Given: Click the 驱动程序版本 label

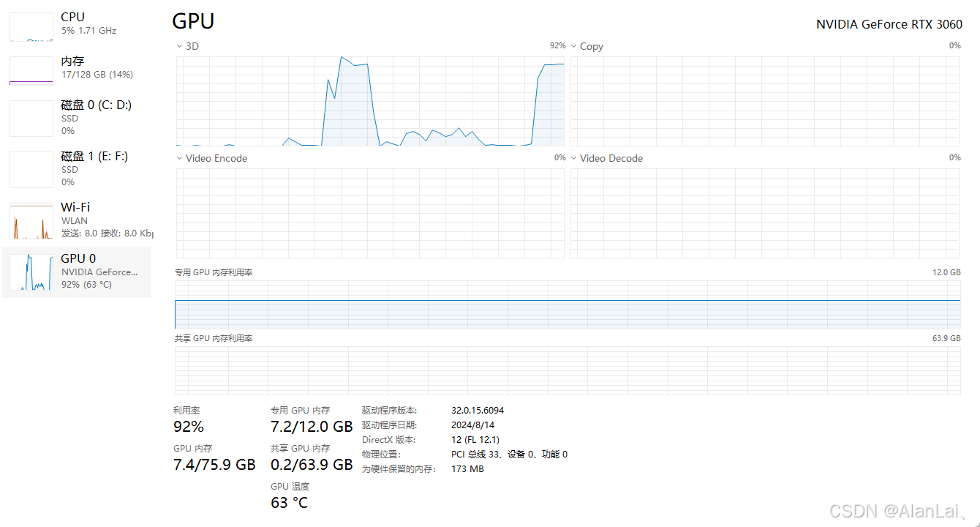Looking at the screenshot, I should 390,411.
